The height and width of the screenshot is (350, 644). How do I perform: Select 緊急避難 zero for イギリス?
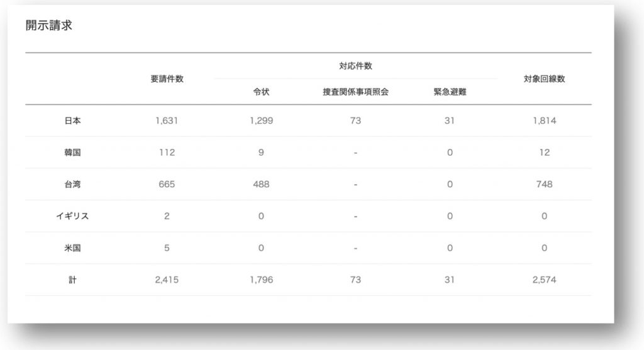coord(450,216)
